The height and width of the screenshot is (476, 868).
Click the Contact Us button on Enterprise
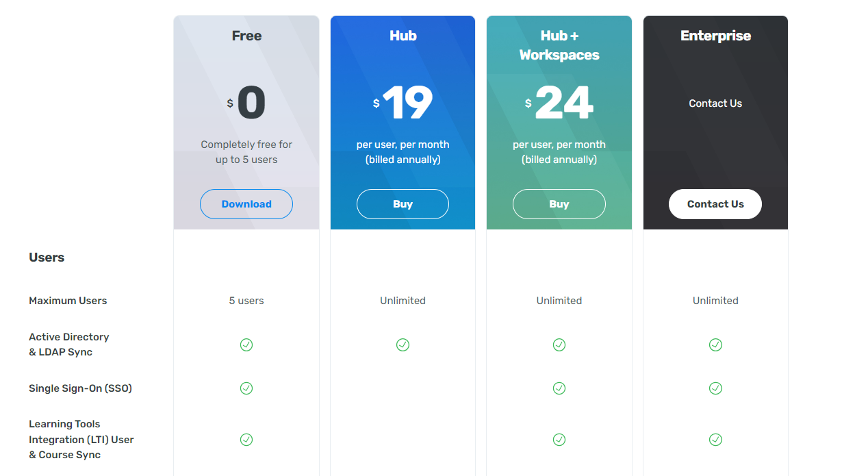[x=715, y=203]
